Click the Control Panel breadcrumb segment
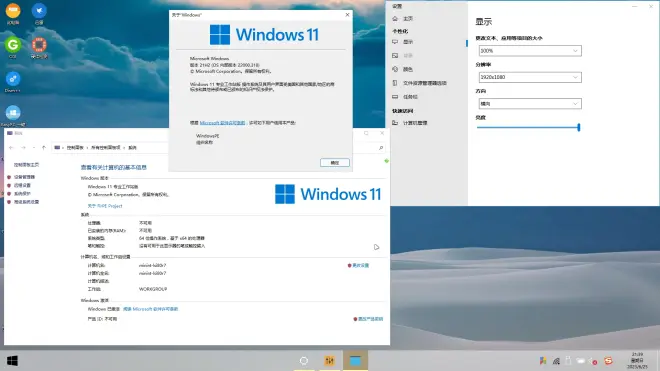 [75, 147]
